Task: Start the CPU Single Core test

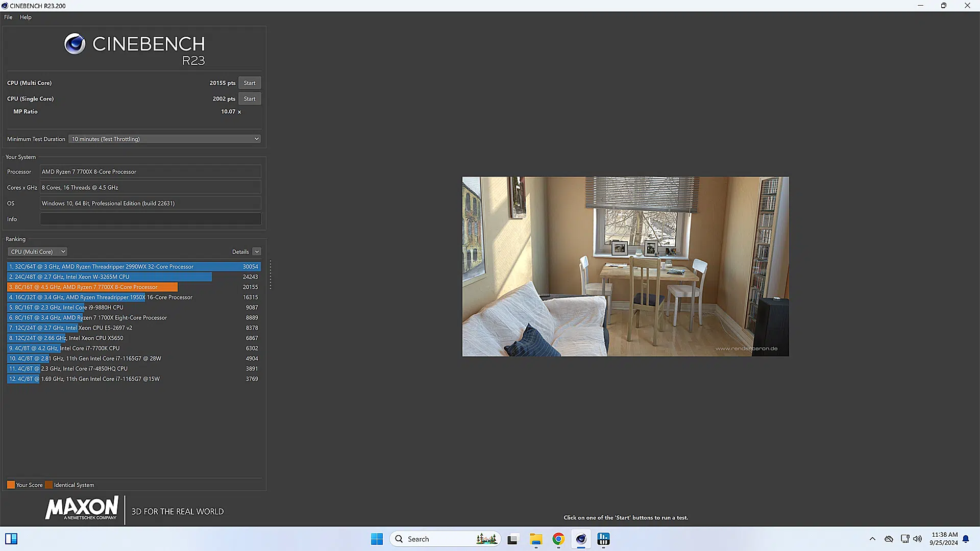Action: (x=250, y=98)
